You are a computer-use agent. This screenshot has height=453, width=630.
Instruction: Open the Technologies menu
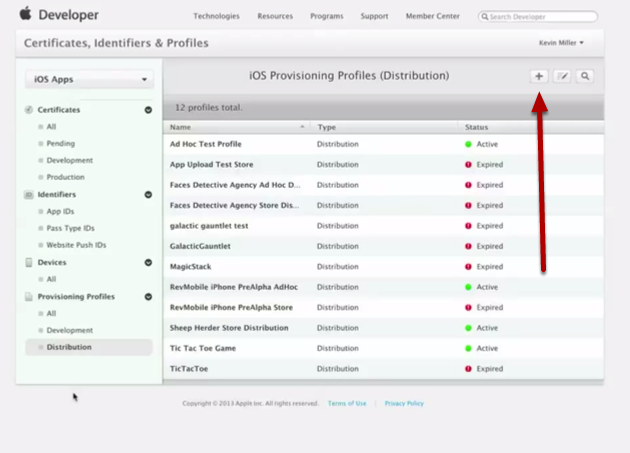point(216,16)
